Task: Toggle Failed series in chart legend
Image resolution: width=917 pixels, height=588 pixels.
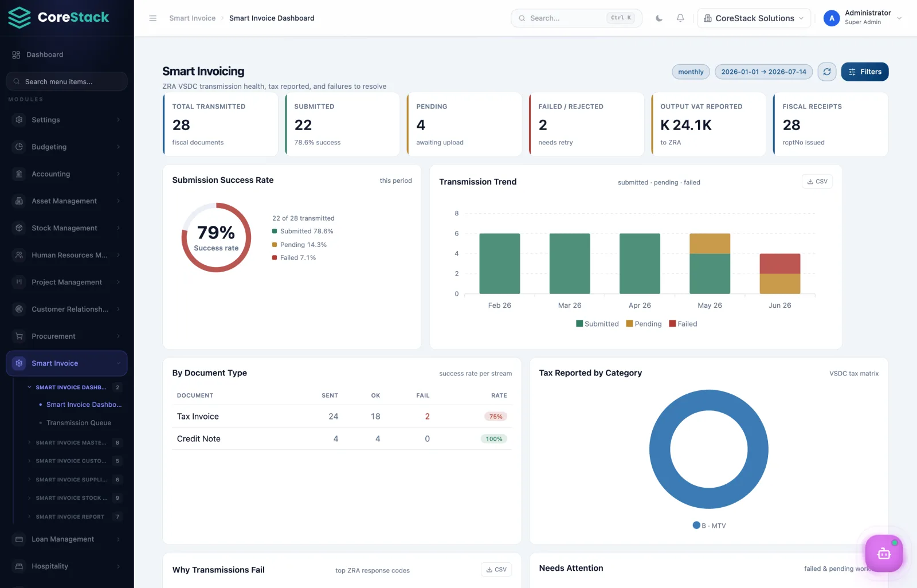Action: 683,324
